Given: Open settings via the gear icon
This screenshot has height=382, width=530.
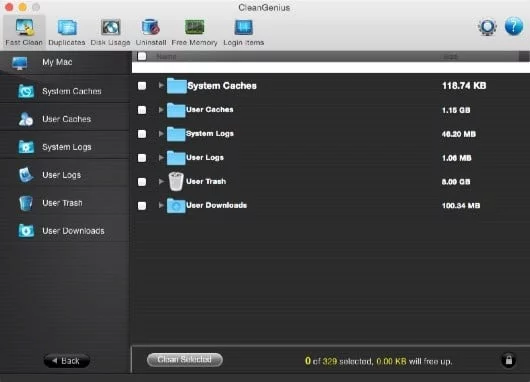Looking at the screenshot, I should pyautogui.click(x=487, y=27).
